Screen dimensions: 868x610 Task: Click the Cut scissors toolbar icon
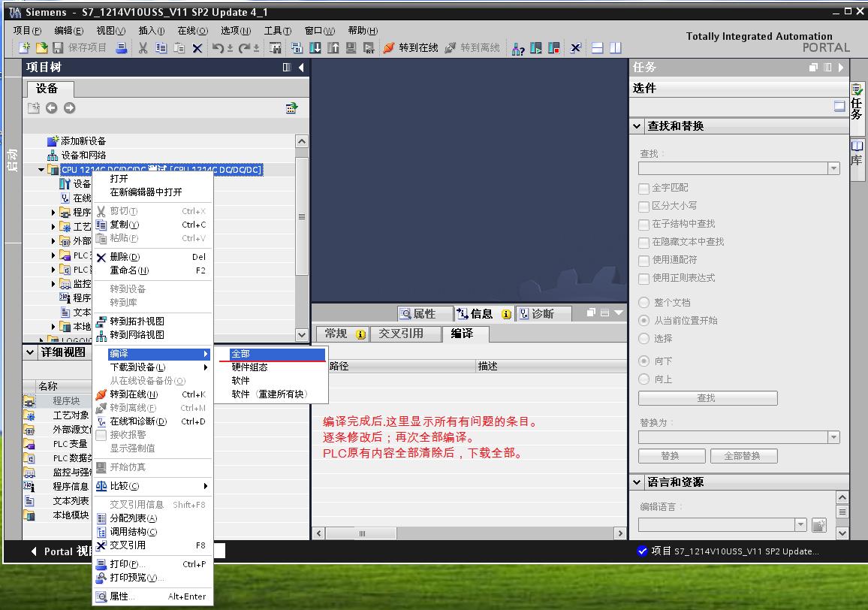pos(143,47)
